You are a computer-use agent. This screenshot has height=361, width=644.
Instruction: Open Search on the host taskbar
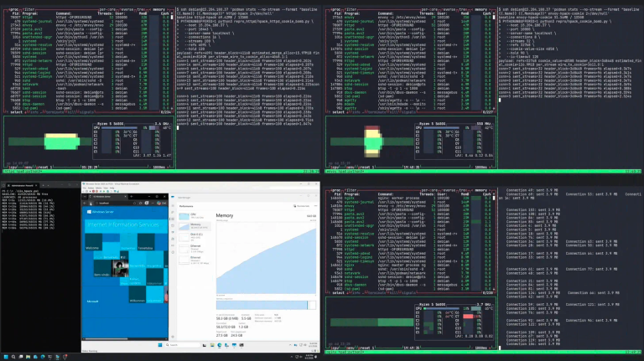[13, 357]
